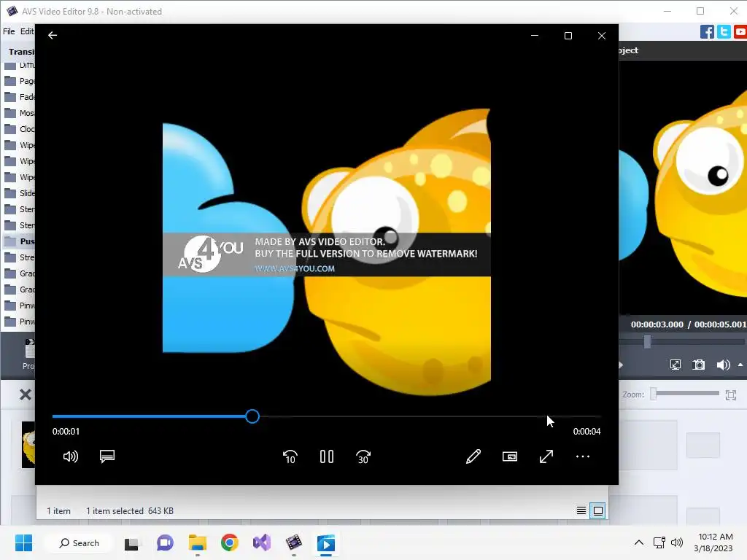Switch File Explorer to large icons view
The height and width of the screenshot is (560, 747).
597,511
